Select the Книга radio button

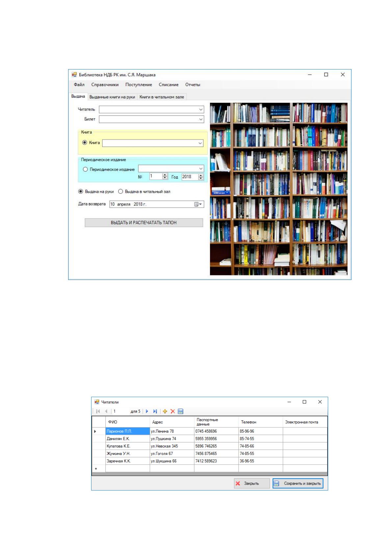(85, 142)
